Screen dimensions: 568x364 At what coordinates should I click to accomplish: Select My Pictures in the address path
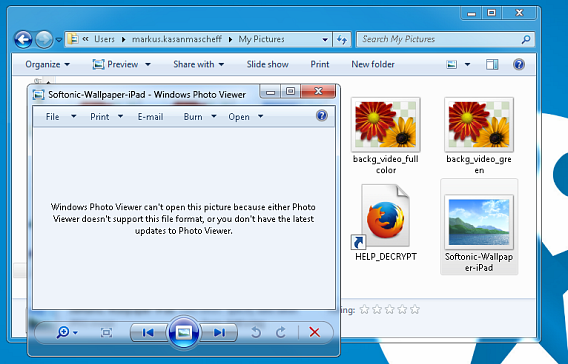tap(261, 39)
